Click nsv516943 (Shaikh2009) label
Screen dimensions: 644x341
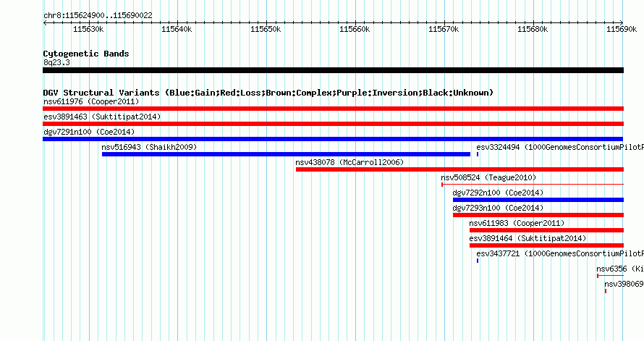[x=150, y=147]
